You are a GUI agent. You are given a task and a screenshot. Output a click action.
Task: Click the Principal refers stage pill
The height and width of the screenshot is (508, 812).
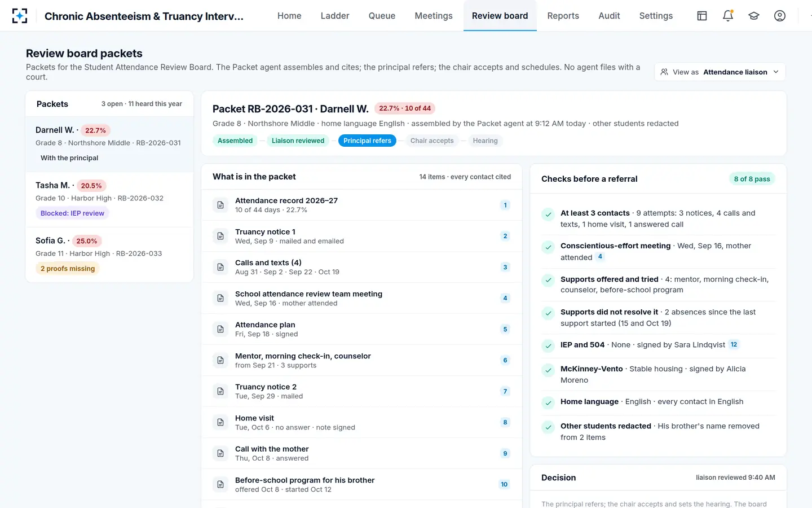(x=367, y=141)
